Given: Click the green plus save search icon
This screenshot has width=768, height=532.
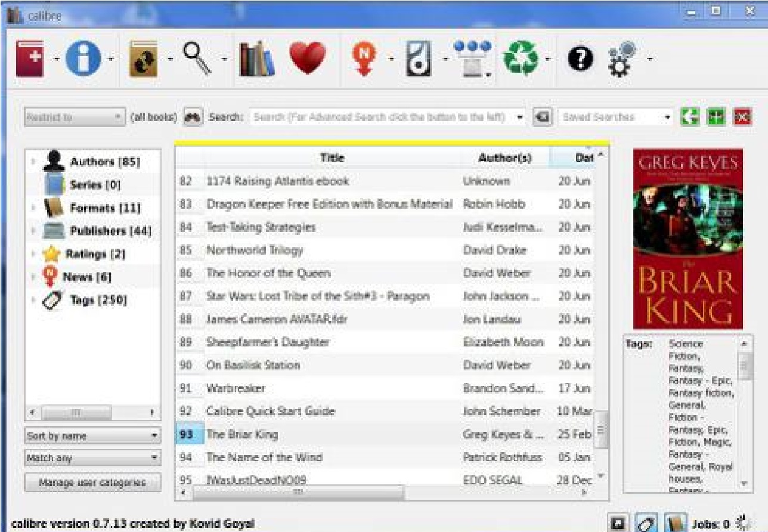Looking at the screenshot, I should point(715,117).
